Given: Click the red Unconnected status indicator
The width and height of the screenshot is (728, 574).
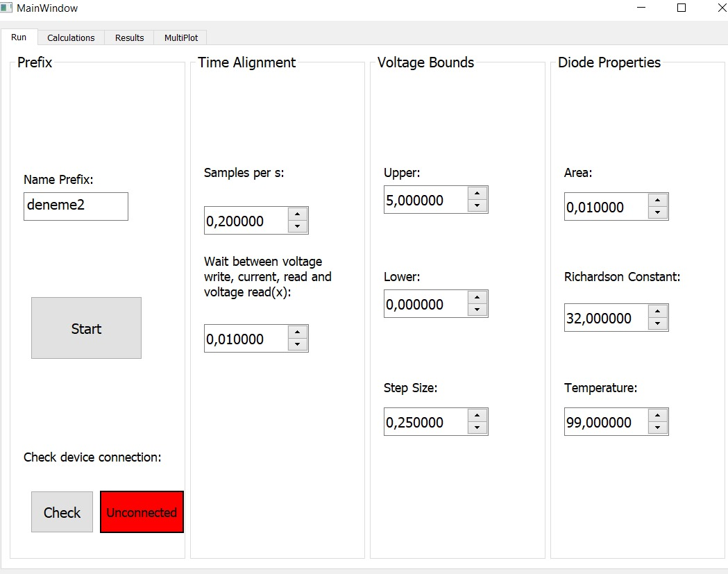Looking at the screenshot, I should point(142,512).
